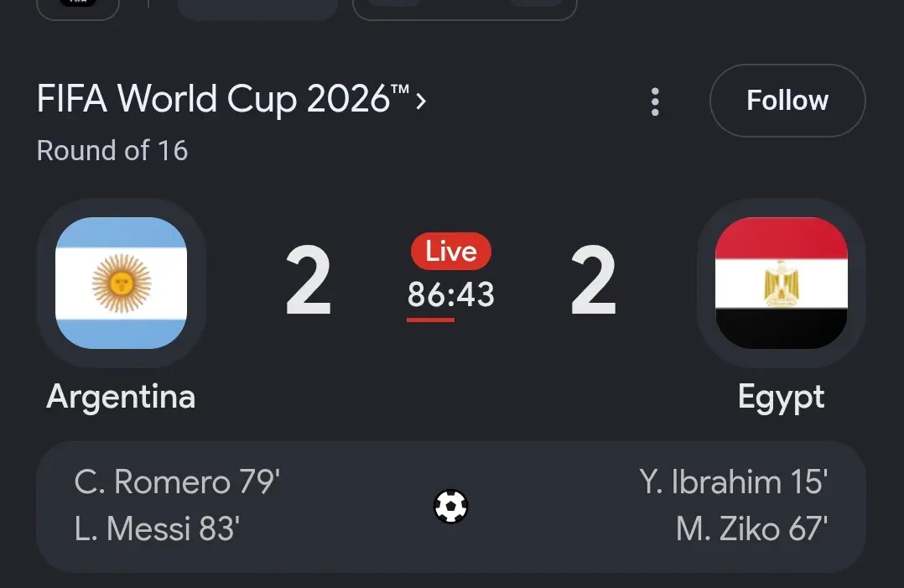This screenshot has width=904, height=588.
Task: Select Y. Ibrahim 15' goal entry
Action: [733, 482]
